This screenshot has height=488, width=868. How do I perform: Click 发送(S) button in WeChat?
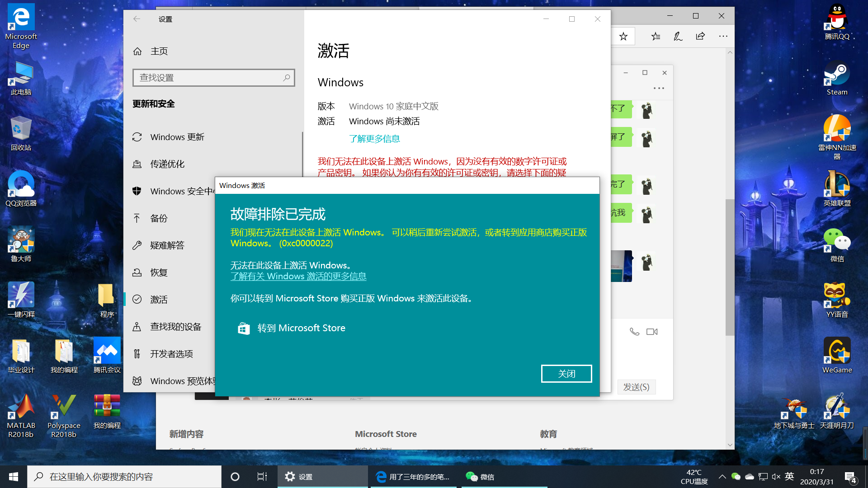tap(636, 387)
